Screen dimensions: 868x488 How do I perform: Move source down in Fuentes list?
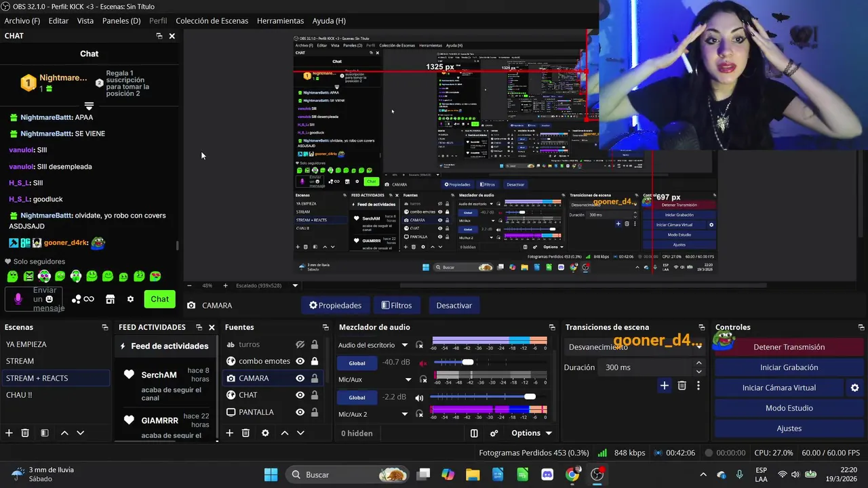300,433
